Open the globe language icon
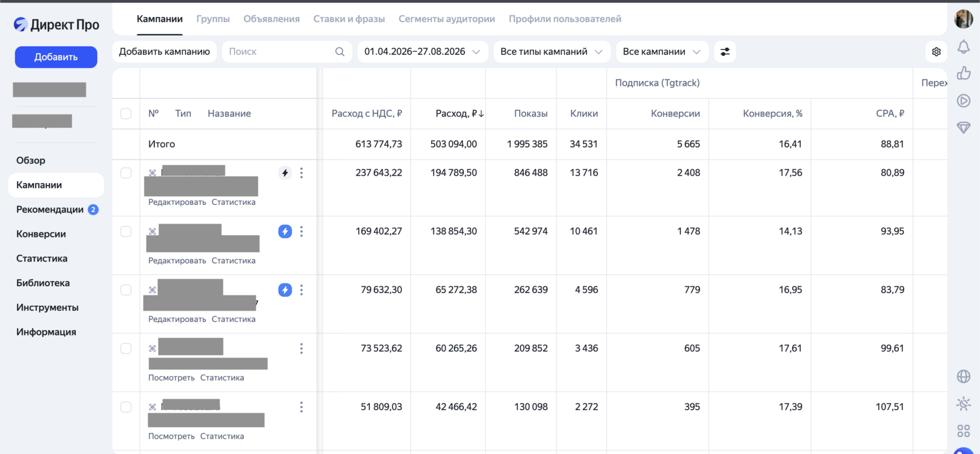Viewport: 980px width, 454px height. 964,376
